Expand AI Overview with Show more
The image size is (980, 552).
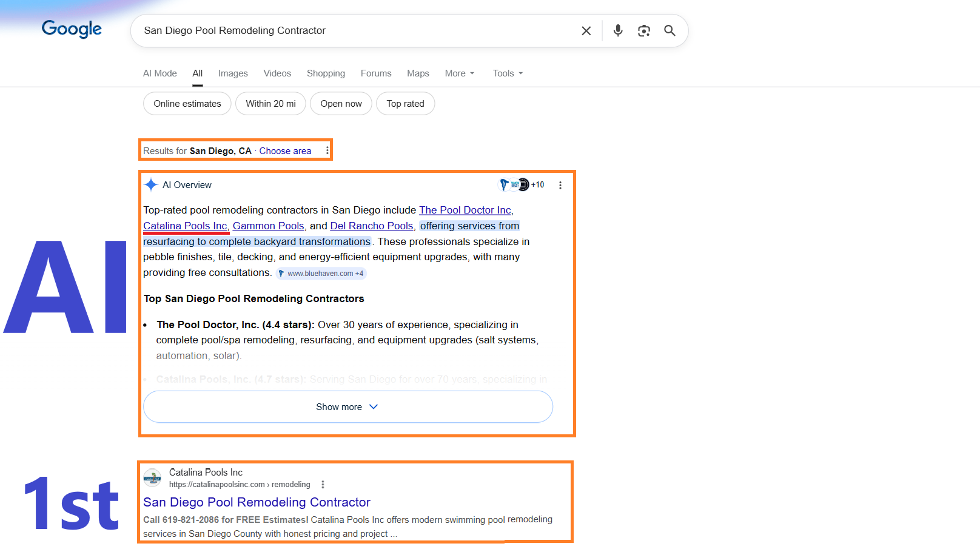(x=347, y=407)
